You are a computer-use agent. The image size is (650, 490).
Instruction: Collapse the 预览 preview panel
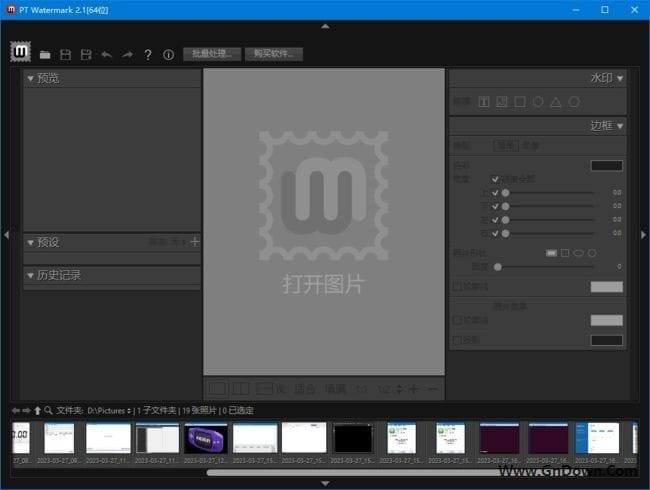[x=30, y=78]
